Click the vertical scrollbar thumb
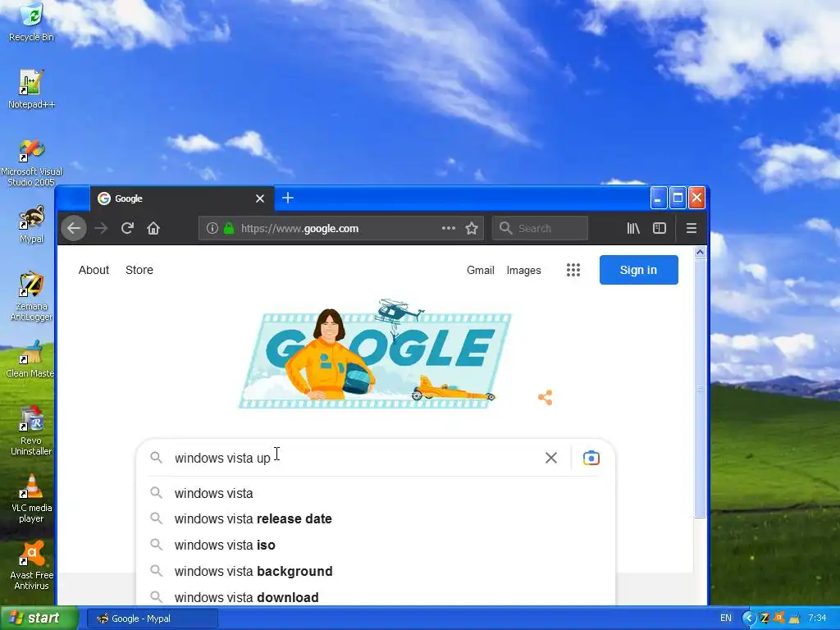840x630 pixels. tap(700, 389)
